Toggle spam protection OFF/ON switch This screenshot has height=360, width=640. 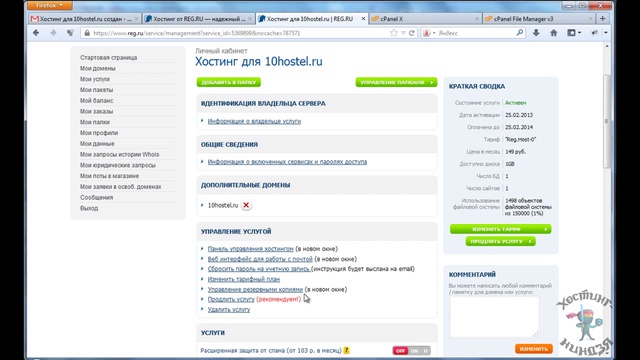411,351
